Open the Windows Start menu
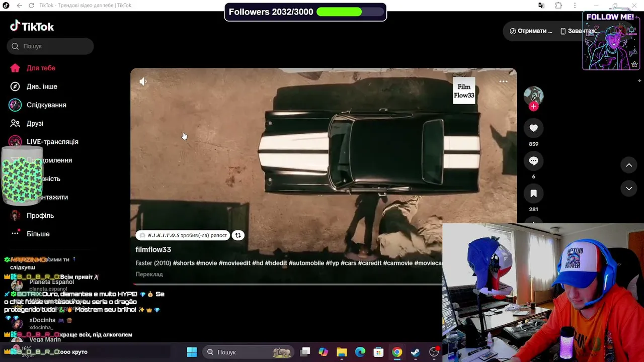644x362 pixels. 192,352
